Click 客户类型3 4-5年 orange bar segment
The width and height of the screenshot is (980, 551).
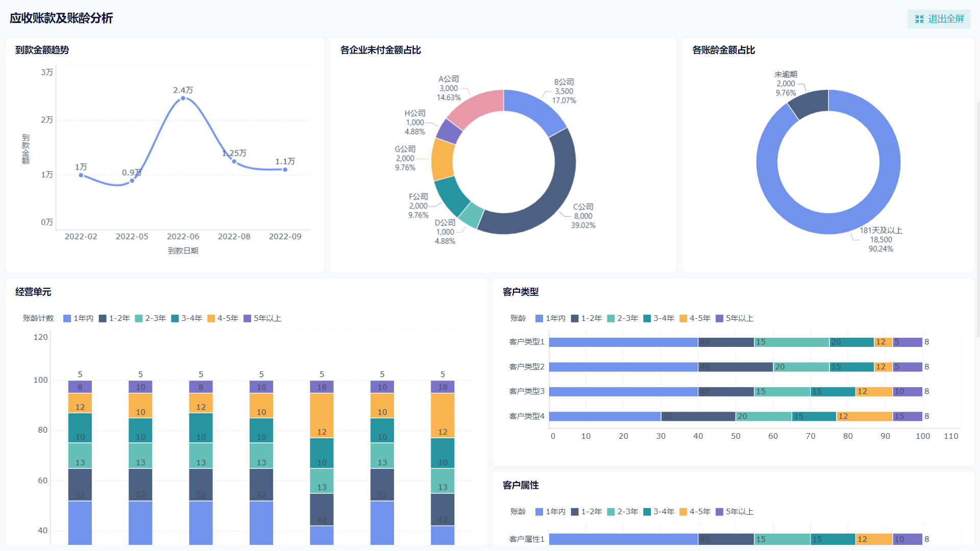click(874, 392)
